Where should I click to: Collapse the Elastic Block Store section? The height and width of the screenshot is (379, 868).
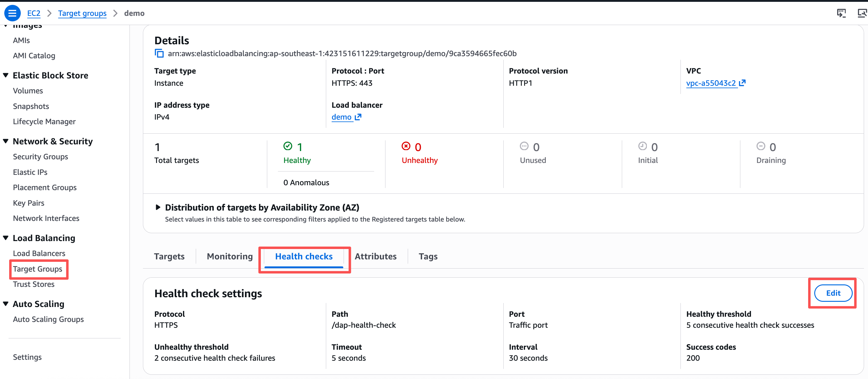point(6,75)
